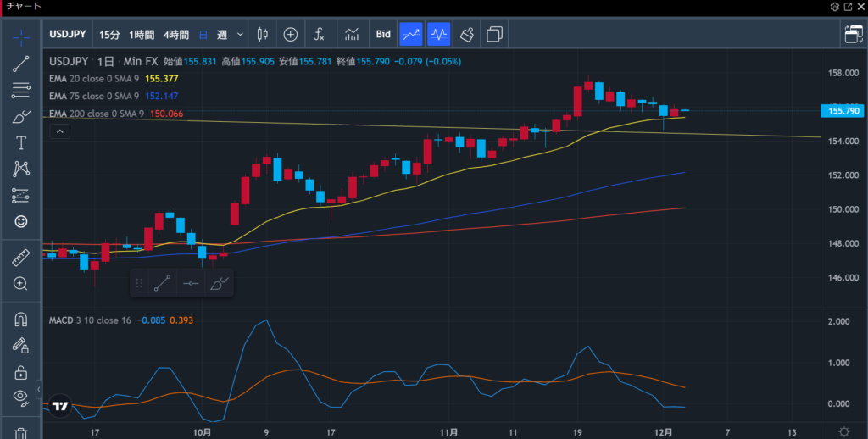Switch to the 1時間 timeframe
This screenshot has height=439, width=868.
point(142,35)
